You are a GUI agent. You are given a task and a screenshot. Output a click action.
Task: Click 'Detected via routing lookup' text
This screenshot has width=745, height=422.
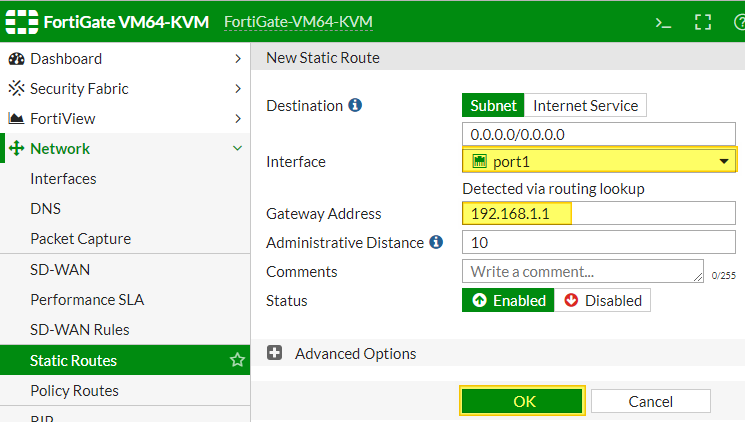click(x=554, y=189)
